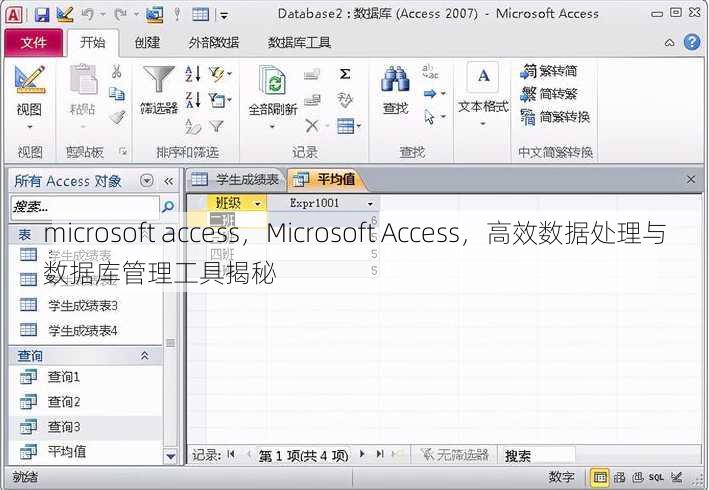The width and height of the screenshot is (709, 490).
Task: Click the 繁转简 conversion button
Action: [x=548, y=71]
